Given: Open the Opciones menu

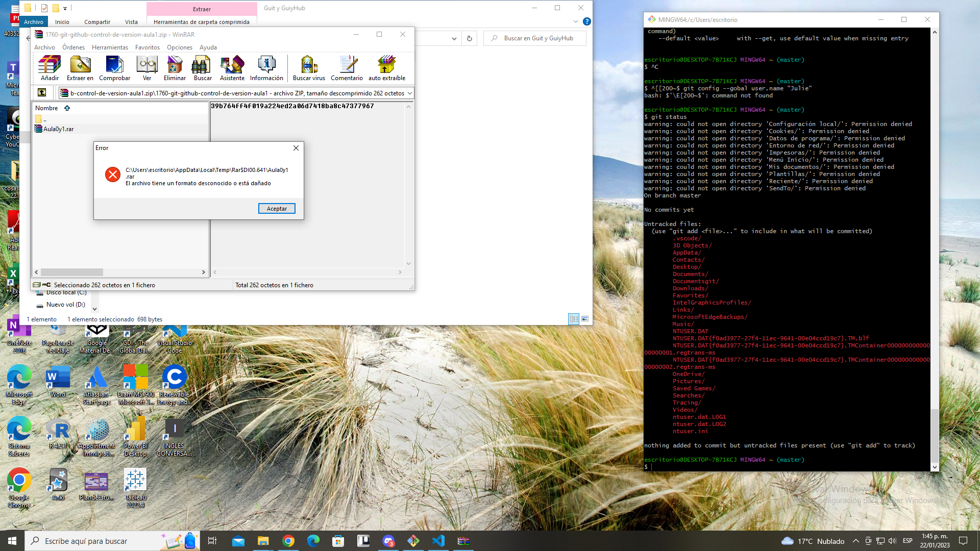Looking at the screenshot, I should coord(180,47).
